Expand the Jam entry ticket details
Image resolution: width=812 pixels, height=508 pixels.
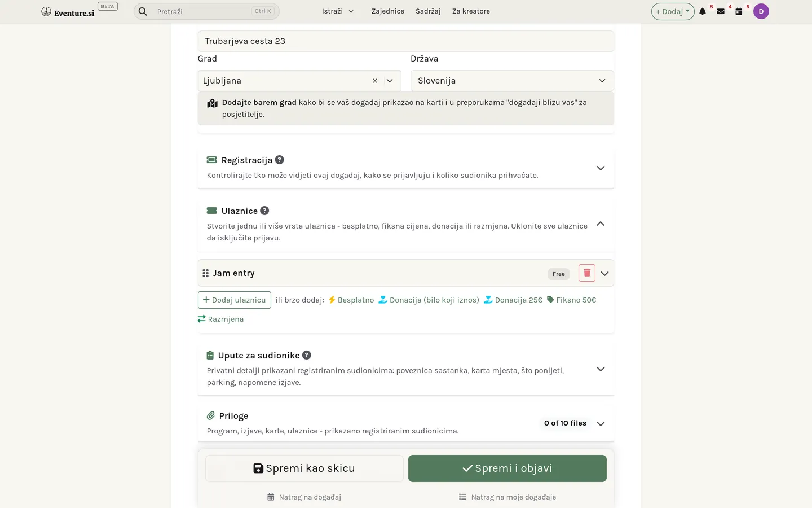click(604, 274)
